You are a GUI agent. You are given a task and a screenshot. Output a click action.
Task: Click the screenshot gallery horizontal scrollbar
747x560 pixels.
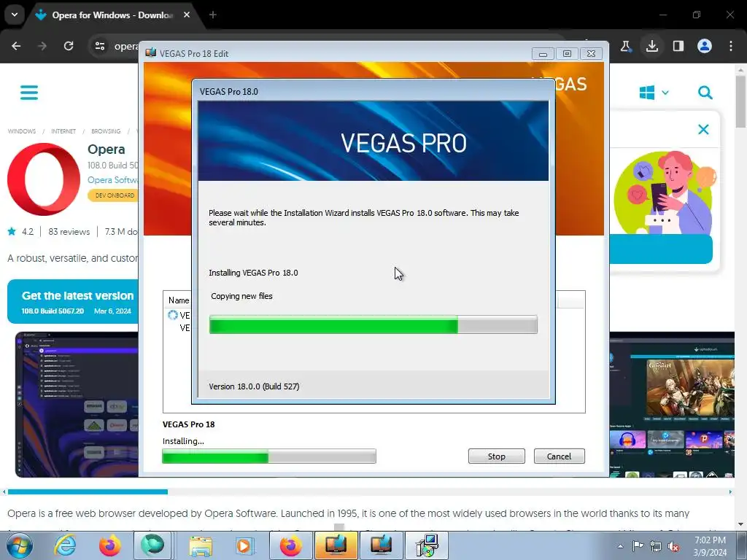88,492
